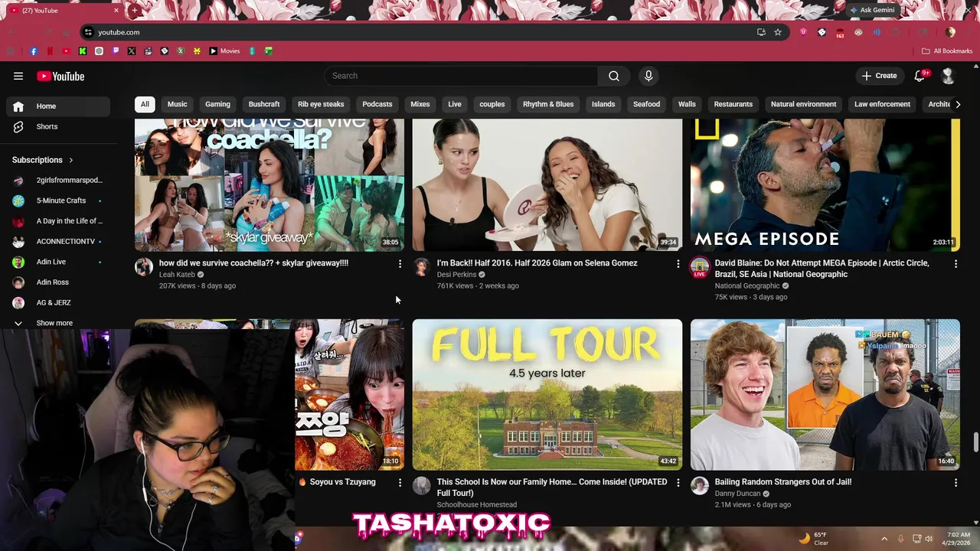Open the taskbar weather widget 65°F Clear
This screenshot has height=551, width=980.
813,538
